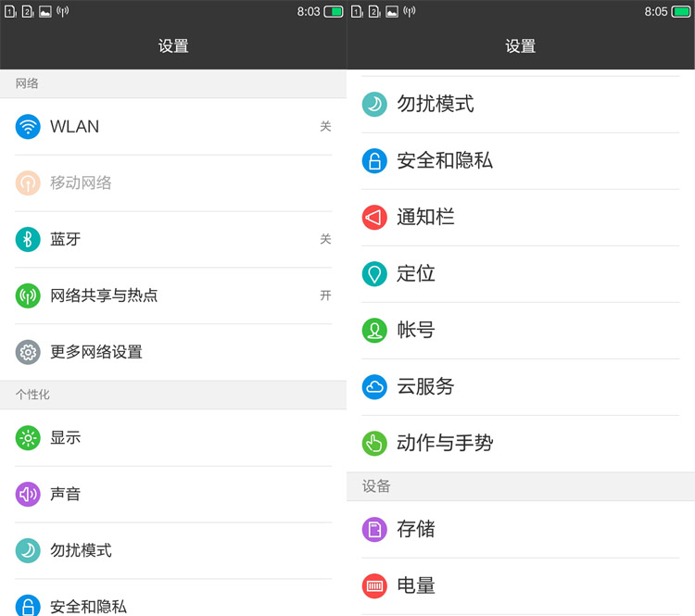Tap the moon icon for 勿扰模式 on the 8:05 screen
The image size is (695, 616).
coord(374,104)
